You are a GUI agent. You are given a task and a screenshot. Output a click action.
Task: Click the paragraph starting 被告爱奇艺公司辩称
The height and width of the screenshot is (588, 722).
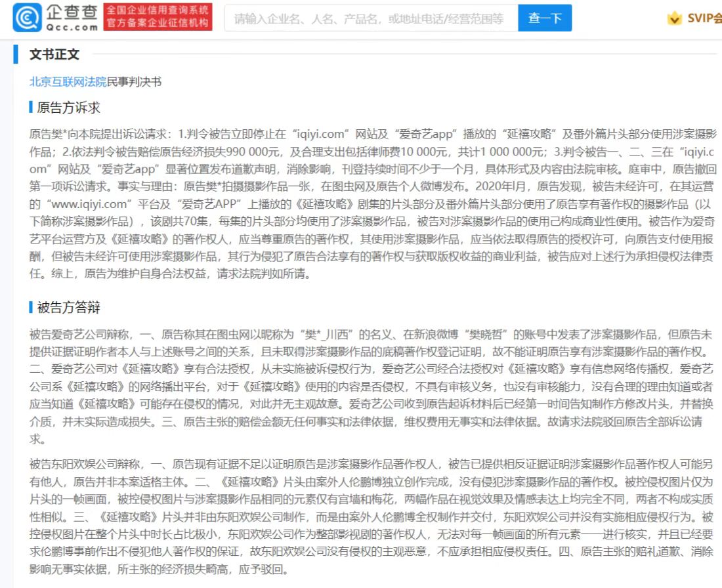pyautogui.click(x=371, y=387)
